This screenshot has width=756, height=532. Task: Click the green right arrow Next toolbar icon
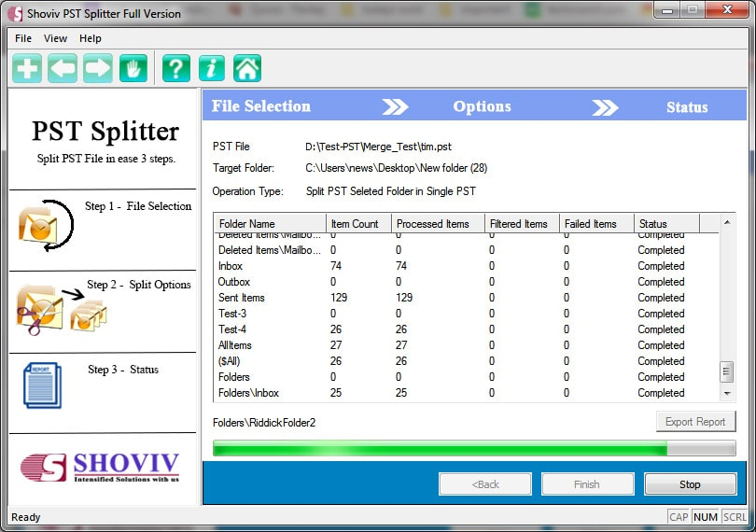(98, 68)
